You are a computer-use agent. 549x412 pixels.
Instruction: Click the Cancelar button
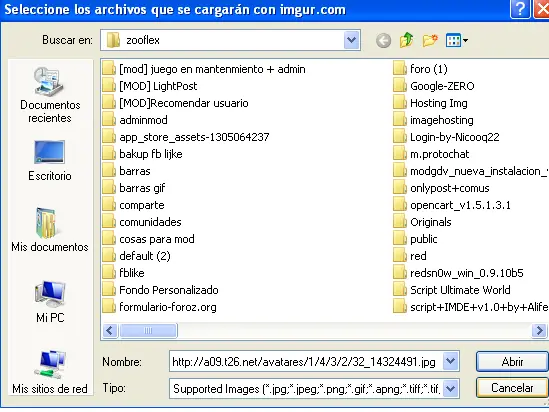pyautogui.click(x=512, y=388)
